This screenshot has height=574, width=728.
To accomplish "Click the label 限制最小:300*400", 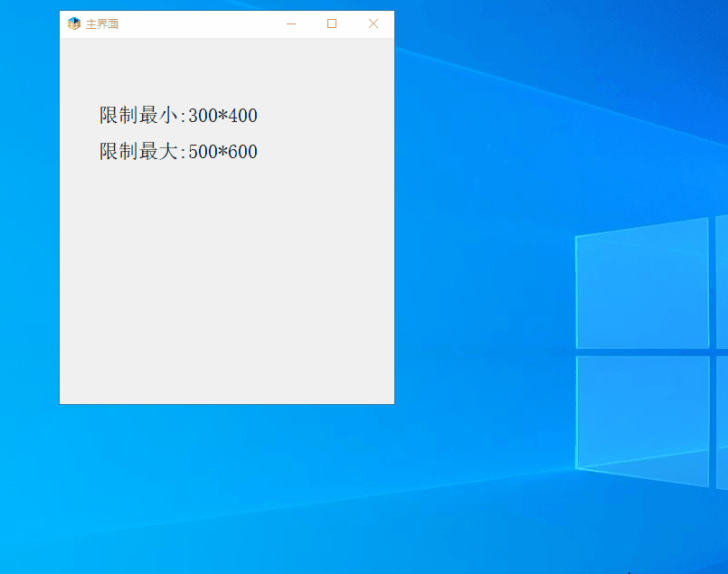I will coord(178,115).
